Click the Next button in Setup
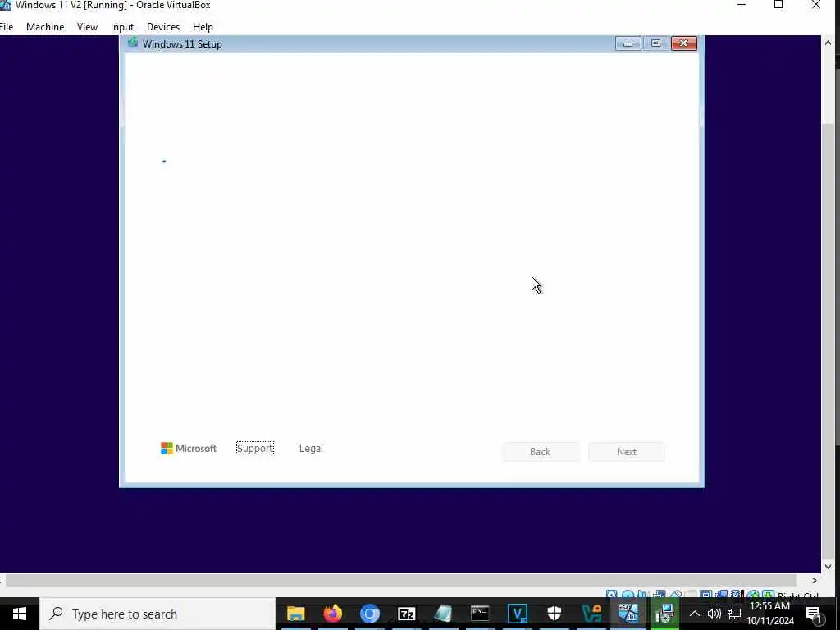 [x=626, y=452]
